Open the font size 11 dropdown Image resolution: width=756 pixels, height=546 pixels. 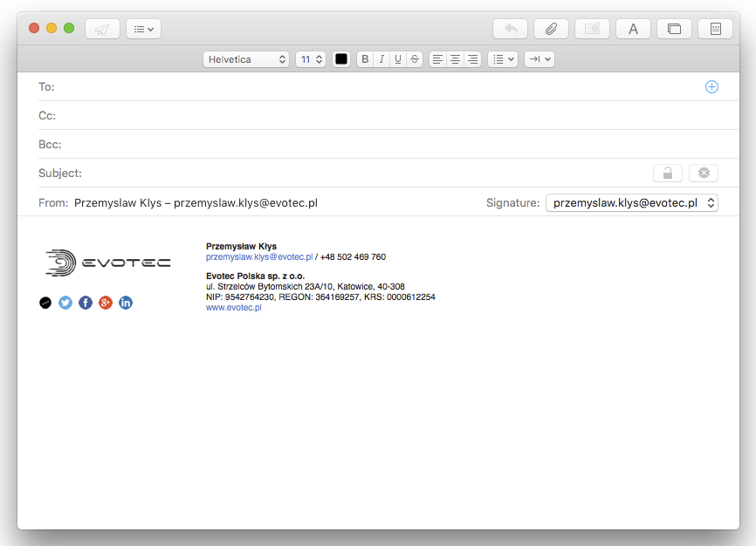point(310,59)
